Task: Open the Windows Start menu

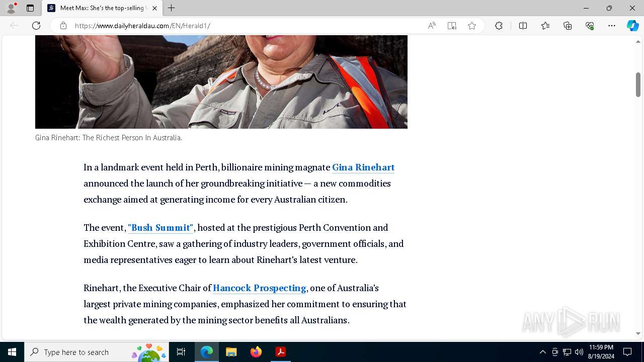Action: tap(12, 352)
